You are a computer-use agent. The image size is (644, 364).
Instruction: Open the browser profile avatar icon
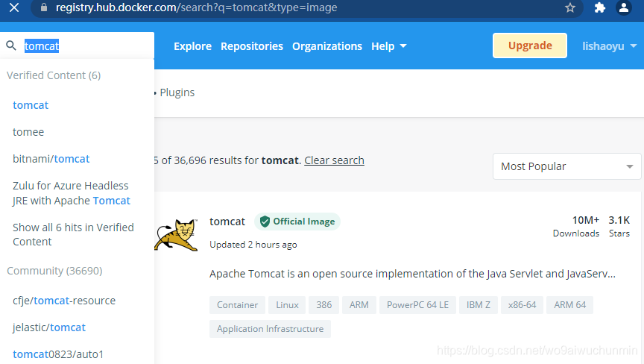[623, 7]
